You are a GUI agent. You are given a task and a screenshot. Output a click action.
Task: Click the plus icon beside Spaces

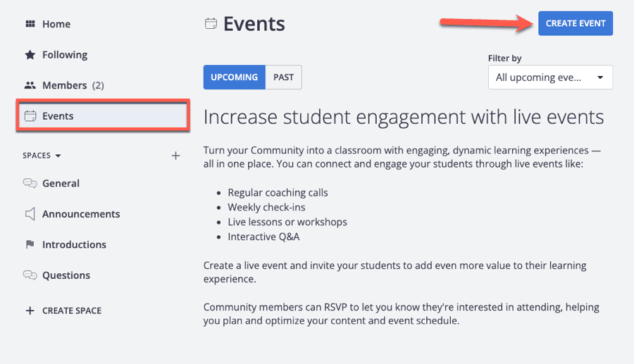[176, 156]
